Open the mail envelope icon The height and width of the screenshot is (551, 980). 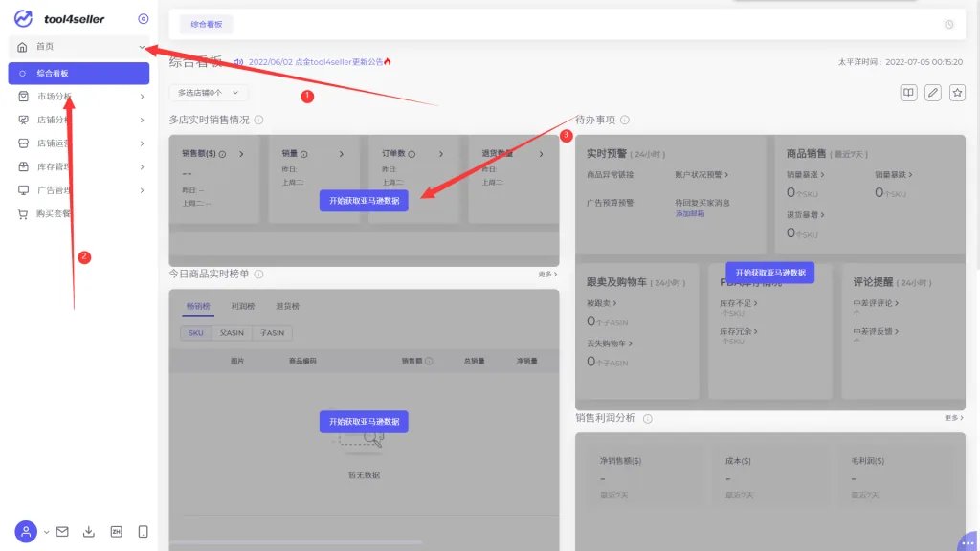pos(62,532)
